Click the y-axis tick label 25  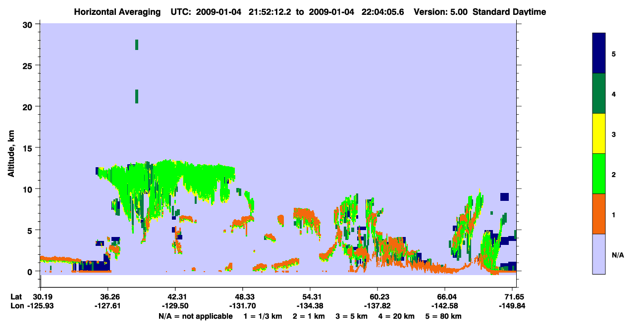[x=28, y=65]
